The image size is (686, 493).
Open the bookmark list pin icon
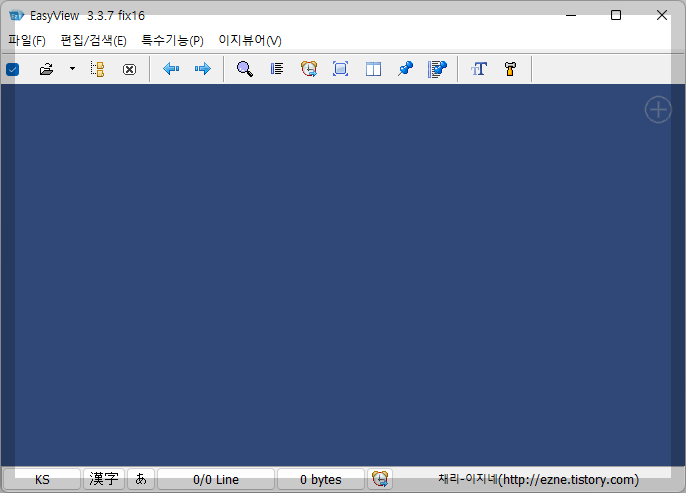pos(437,69)
